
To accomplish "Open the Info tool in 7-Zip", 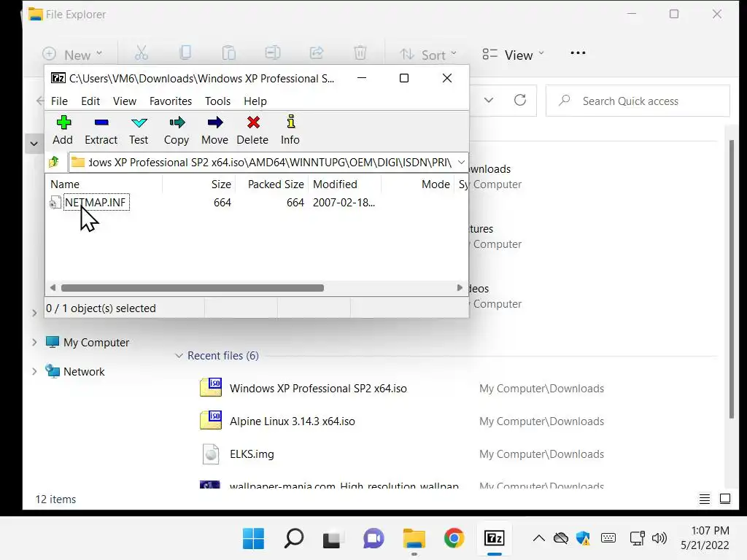I will [x=290, y=130].
